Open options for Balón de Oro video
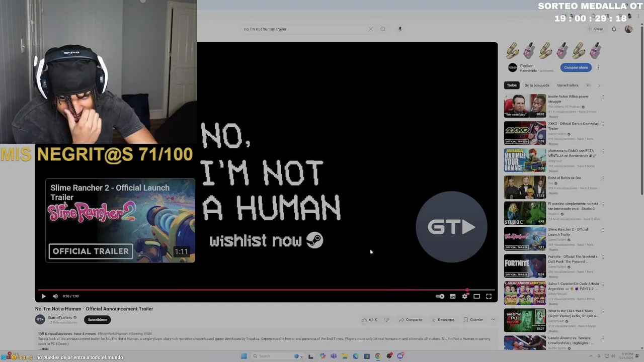Viewport: 644px width, 362px height. [x=603, y=178]
